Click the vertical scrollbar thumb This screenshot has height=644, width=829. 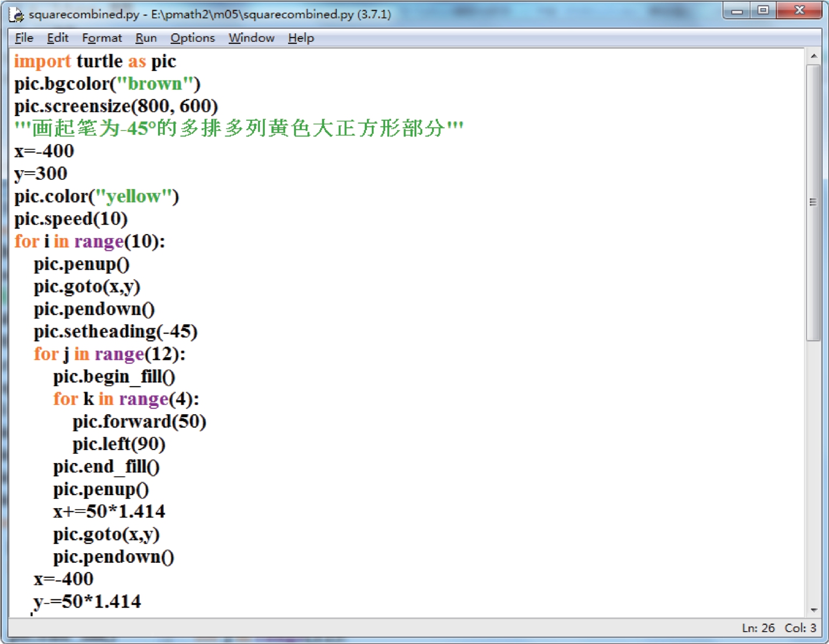point(813,202)
